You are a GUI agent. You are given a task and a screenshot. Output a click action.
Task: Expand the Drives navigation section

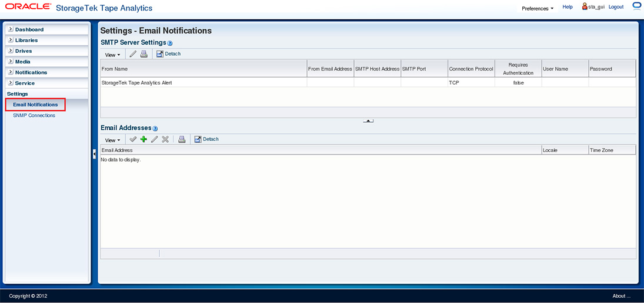tap(11, 51)
